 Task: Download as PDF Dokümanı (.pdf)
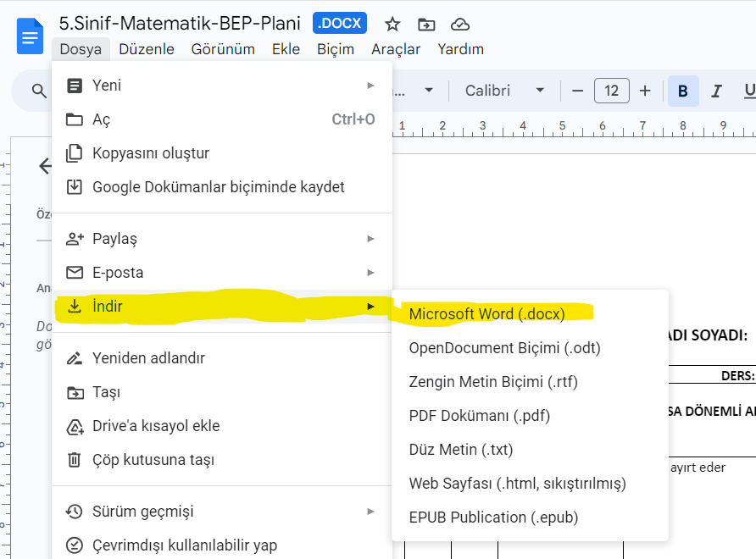coord(530,415)
